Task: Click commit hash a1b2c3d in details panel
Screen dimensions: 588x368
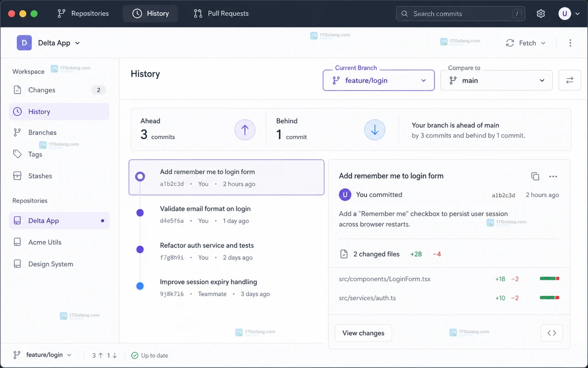Action: click(x=503, y=195)
